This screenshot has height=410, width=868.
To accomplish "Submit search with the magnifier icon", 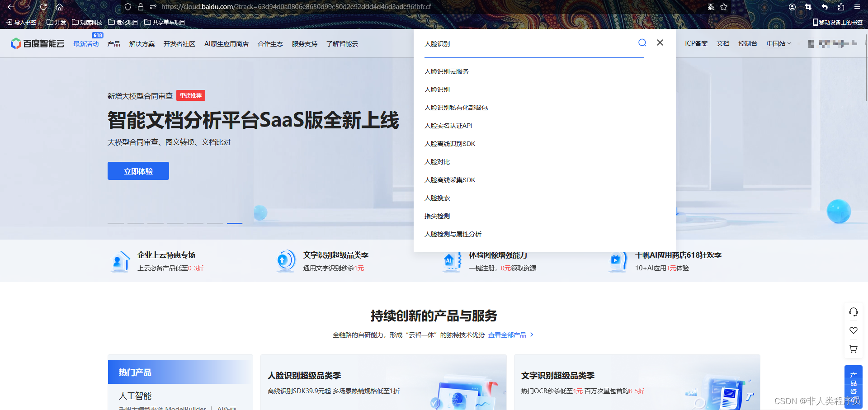I will pos(642,42).
